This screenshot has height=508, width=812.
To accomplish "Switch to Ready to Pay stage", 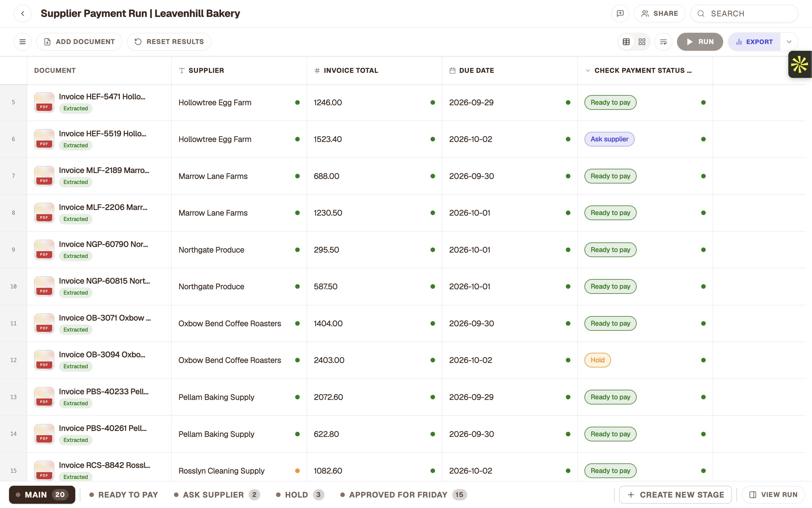I will point(124,494).
